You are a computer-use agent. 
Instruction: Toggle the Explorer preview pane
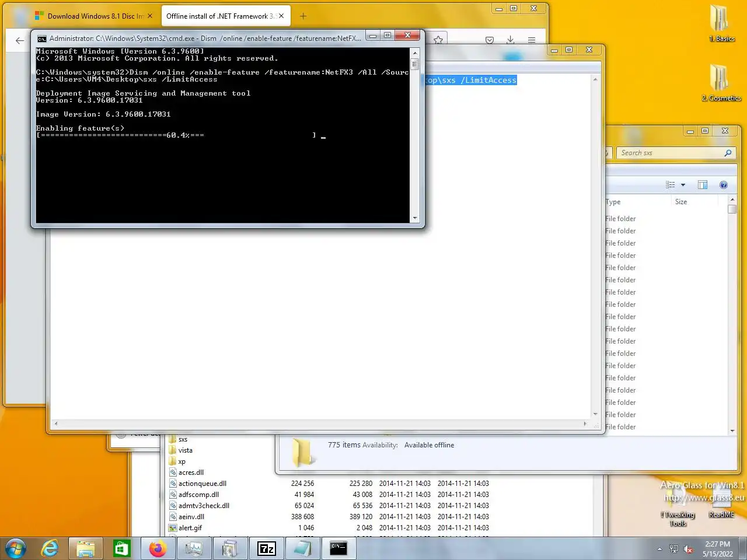coord(703,185)
